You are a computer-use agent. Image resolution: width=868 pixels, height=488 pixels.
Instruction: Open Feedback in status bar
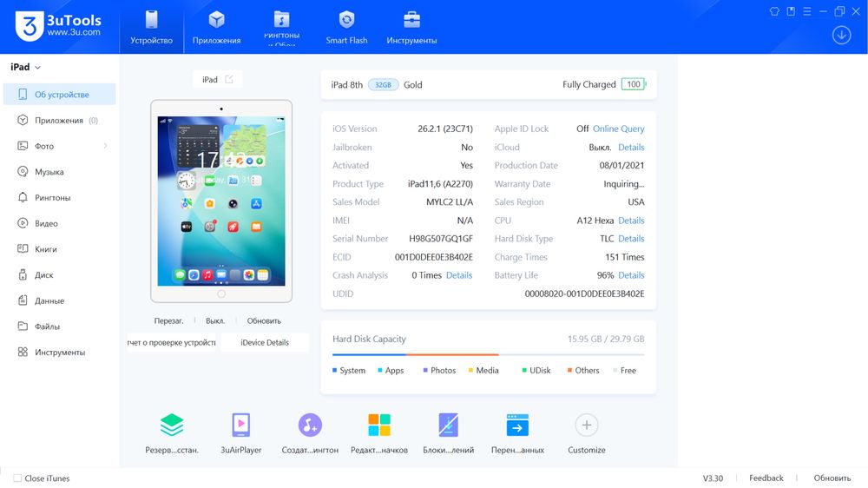click(766, 478)
